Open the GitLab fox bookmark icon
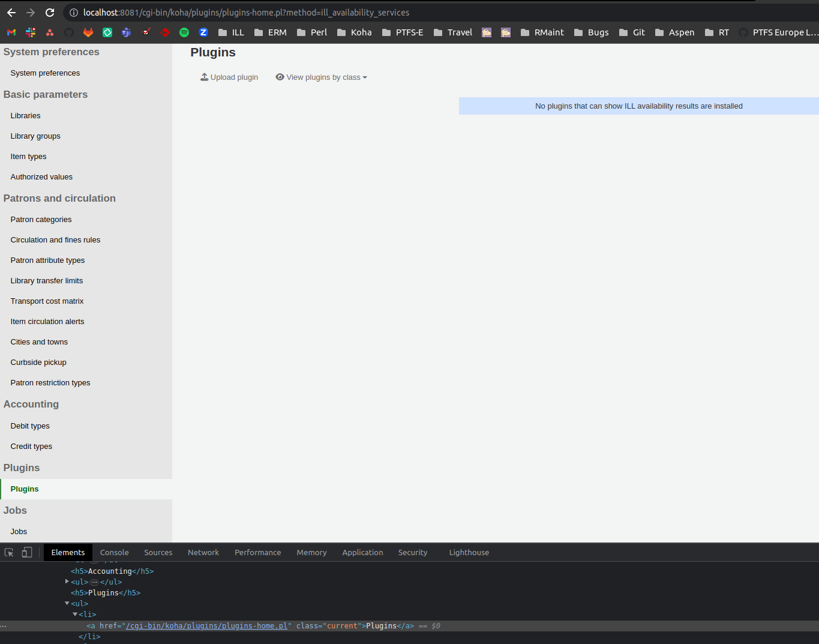Screen dimensions: 819x644 [88, 32]
